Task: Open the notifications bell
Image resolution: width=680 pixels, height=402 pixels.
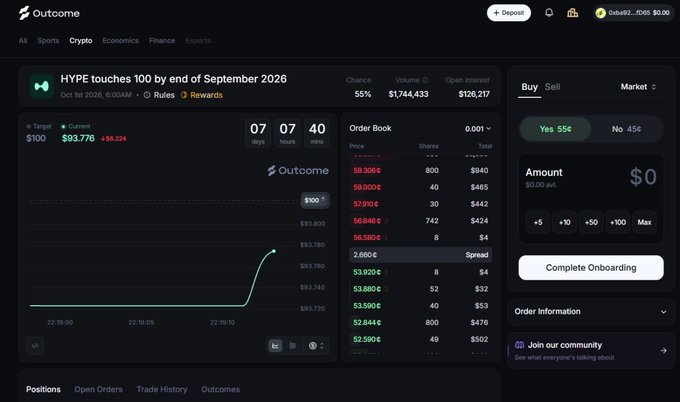Action: tap(549, 13)
